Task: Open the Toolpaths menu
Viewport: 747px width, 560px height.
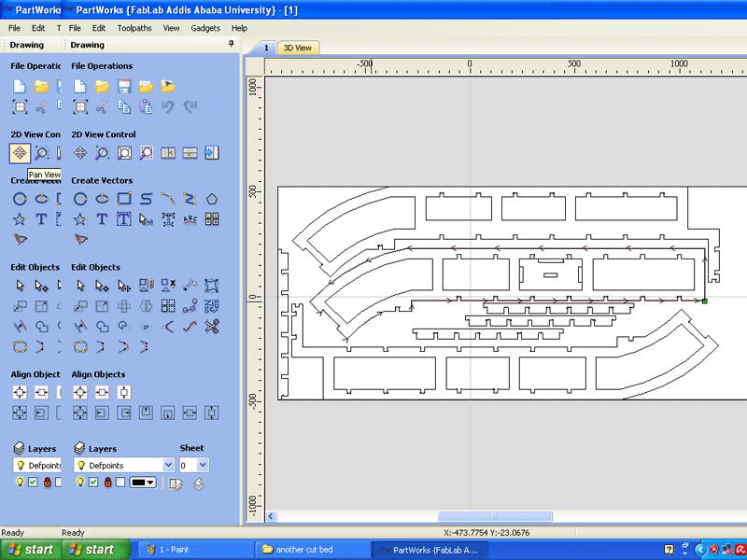Action: tap(134, 28)
